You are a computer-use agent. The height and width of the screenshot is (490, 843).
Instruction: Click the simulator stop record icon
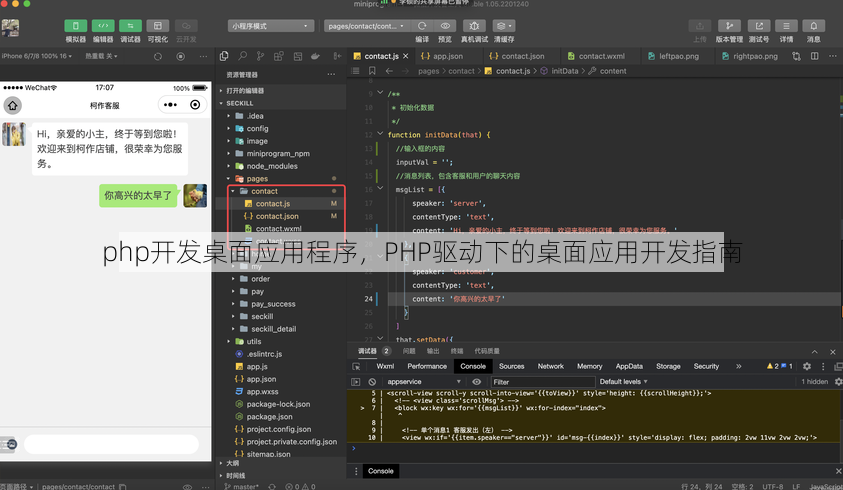181,56
